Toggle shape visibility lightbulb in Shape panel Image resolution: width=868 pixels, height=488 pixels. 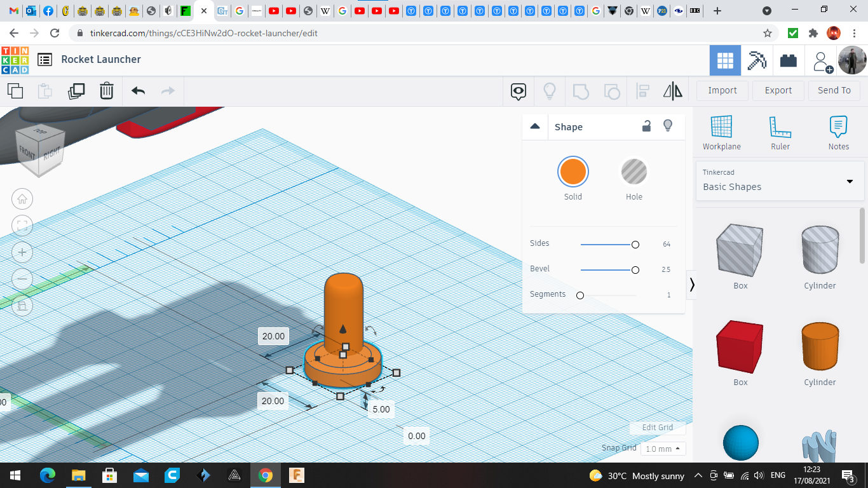click(668, 126)
